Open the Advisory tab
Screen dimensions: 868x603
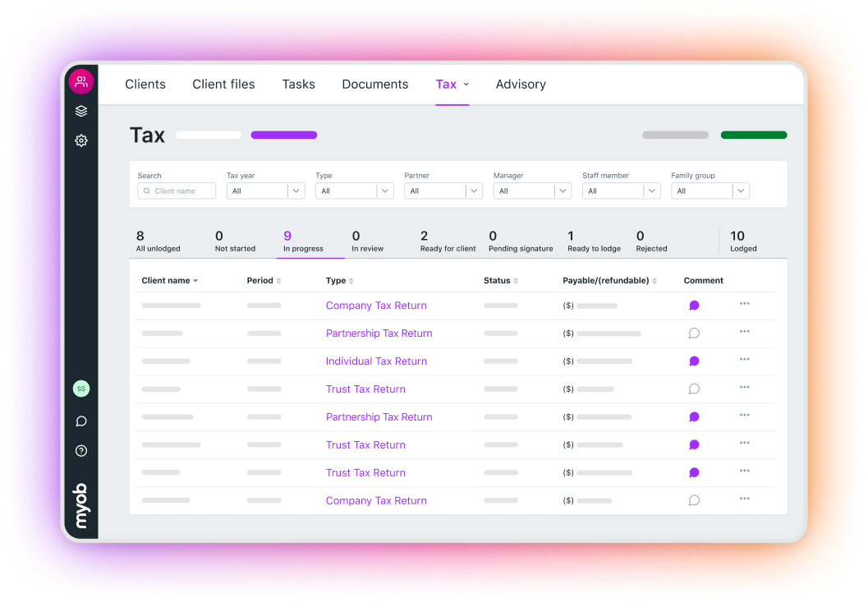[521, 84]
